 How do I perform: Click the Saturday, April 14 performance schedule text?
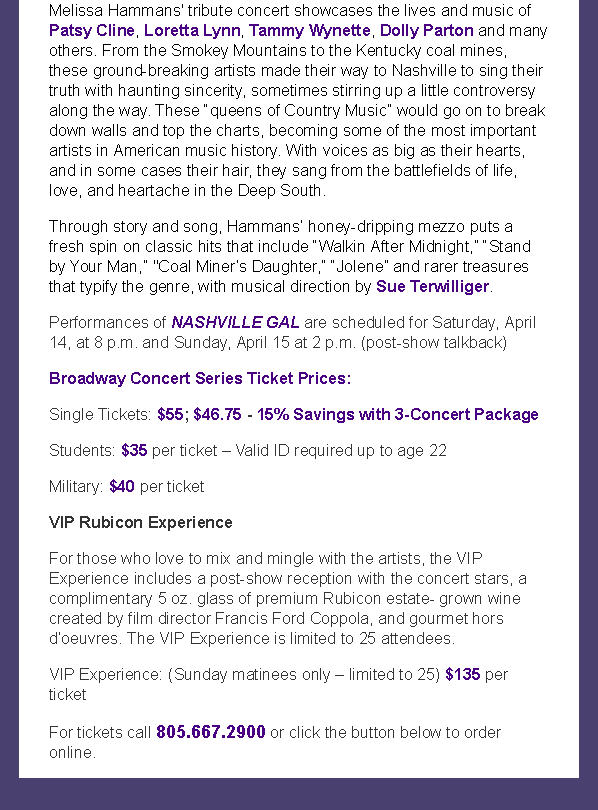coord(292,332)
